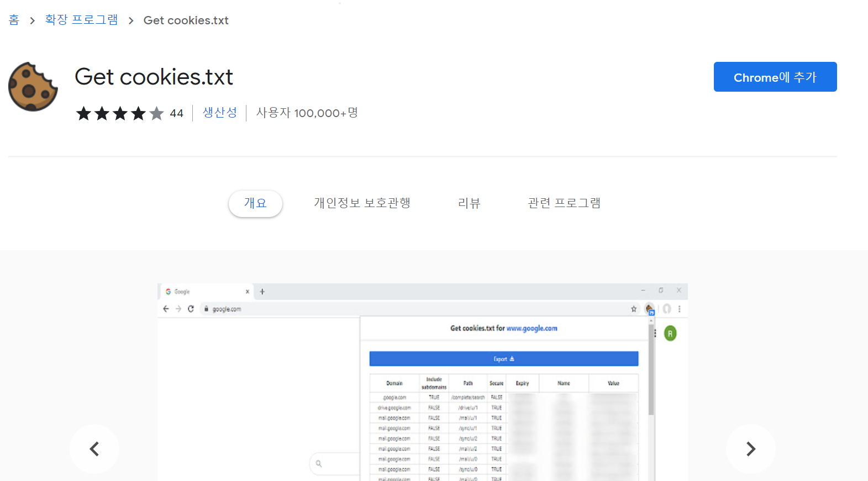The width and height of the screenshot is (868, 481).
Task: Open the 리뷰 tab
Action: pos(469,203)
